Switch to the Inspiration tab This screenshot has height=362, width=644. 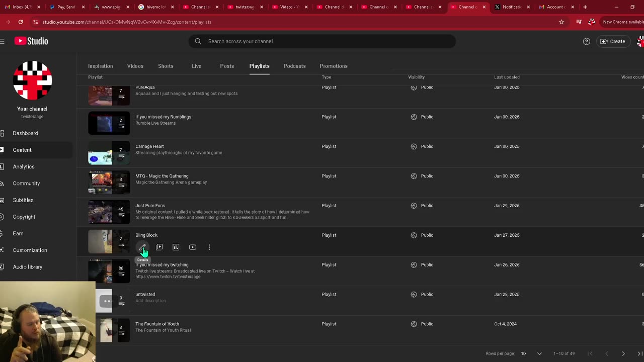coord(101,66)
